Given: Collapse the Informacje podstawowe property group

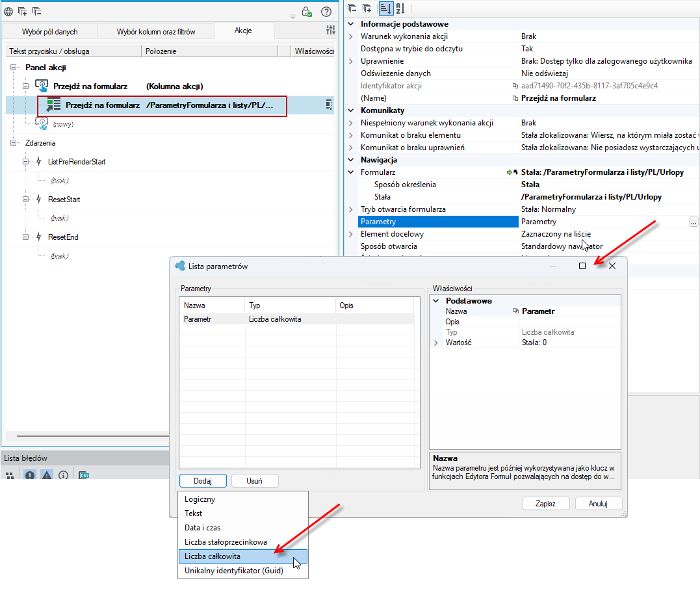Looking at the screenshot, I should point(351,23).
